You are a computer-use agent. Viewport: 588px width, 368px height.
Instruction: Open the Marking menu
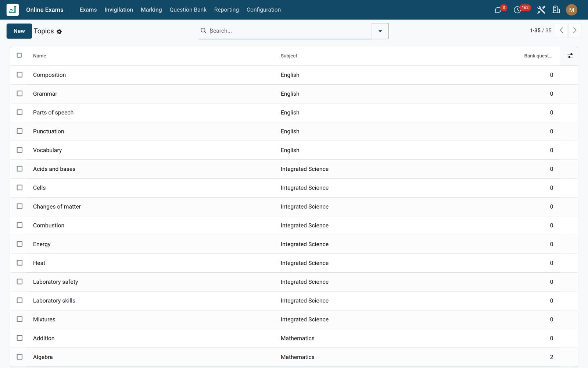click(151, 10)
